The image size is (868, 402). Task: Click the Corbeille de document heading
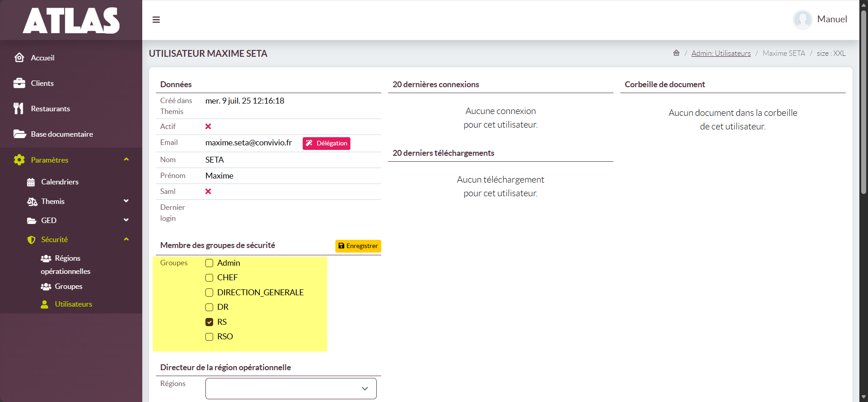point(664,84)
